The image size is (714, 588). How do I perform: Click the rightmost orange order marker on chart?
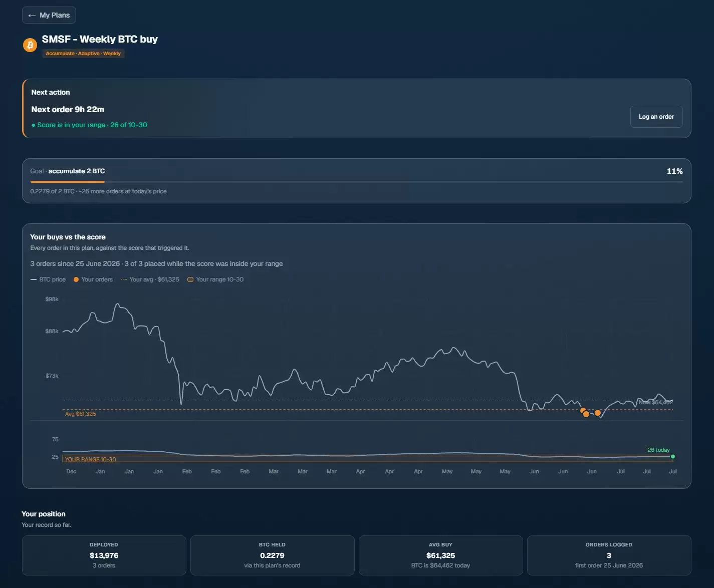click(598, 413)
